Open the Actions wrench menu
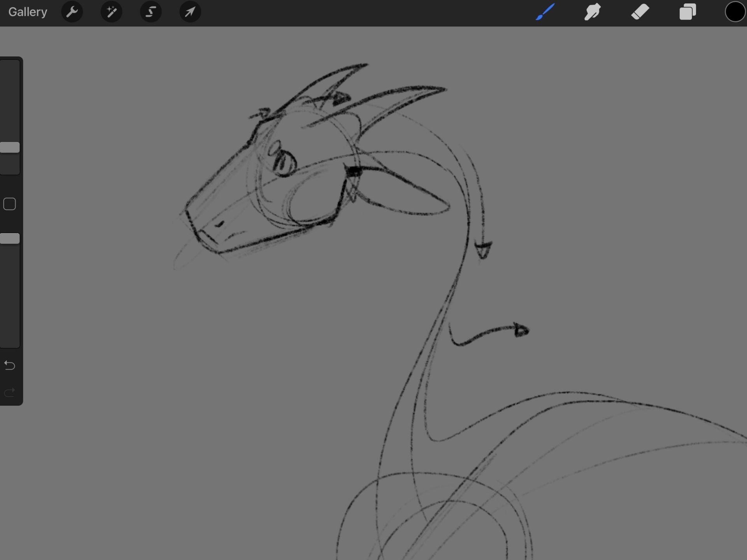Screen dimensions: 747x560 point(72,12)
